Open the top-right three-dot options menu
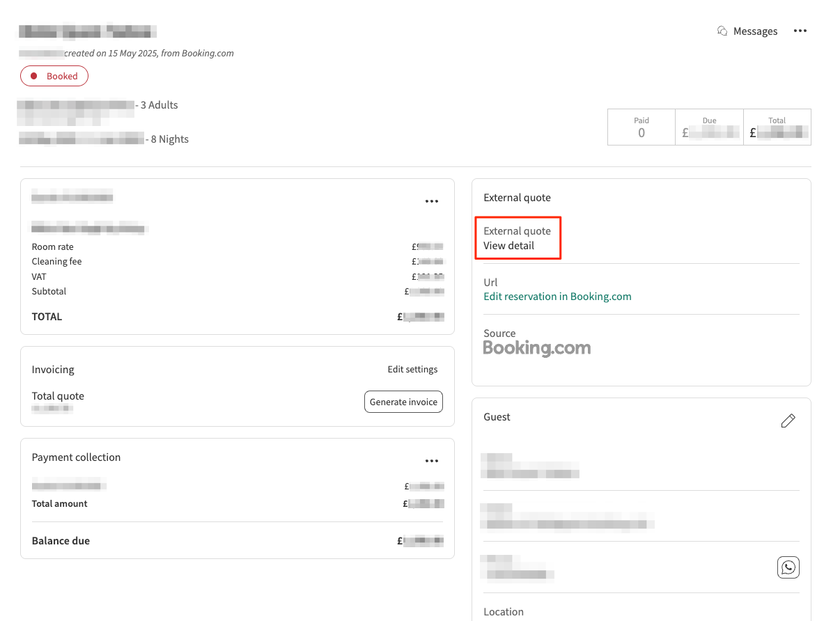Image resolution: width=840 pixels, height=621 pixels. [800, 31]
